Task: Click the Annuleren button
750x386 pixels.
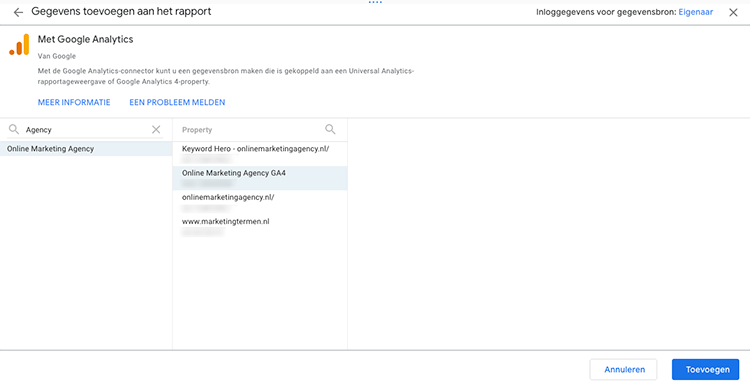Action: pos(624,369)
